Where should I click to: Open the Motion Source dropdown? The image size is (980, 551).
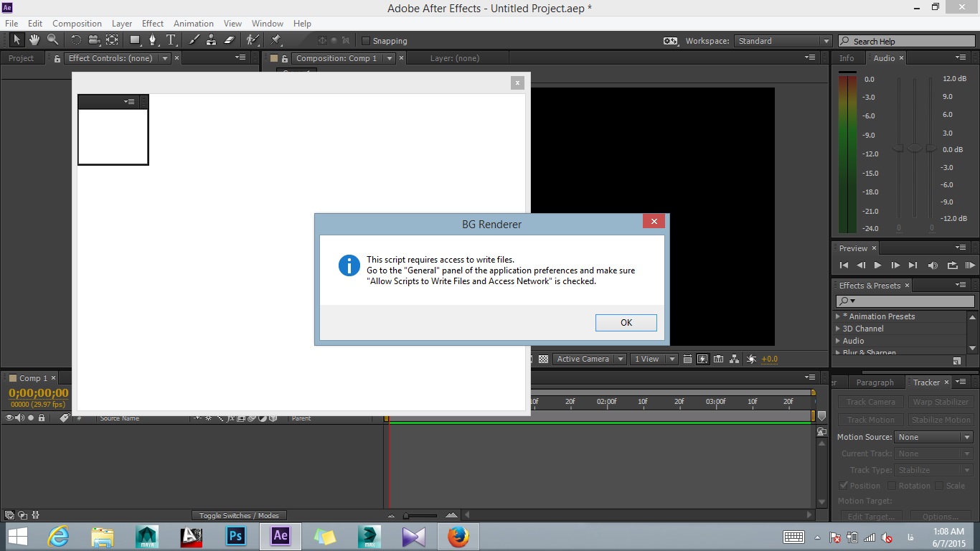pos(934,437)
